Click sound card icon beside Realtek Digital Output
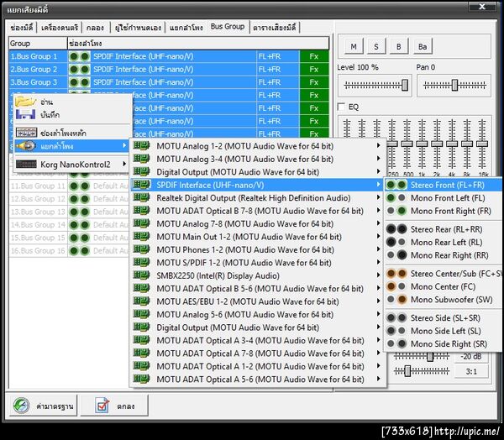The height and width of the screenshot is (440, 504). (x=141, y=197)
